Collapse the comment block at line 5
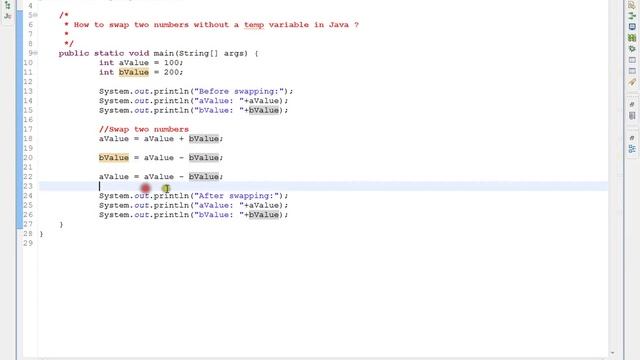Screen dimensions: 640x360 [x=36, y=15]
